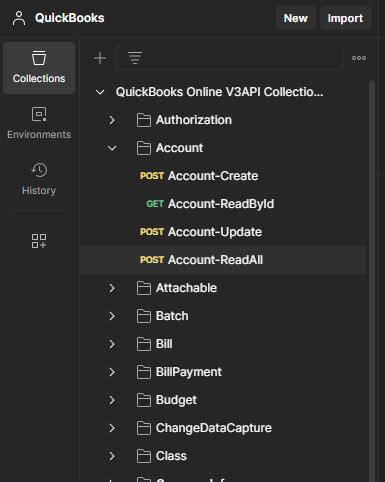Click the Budget folder icon

pyautogui.click(x=144, y=400)
